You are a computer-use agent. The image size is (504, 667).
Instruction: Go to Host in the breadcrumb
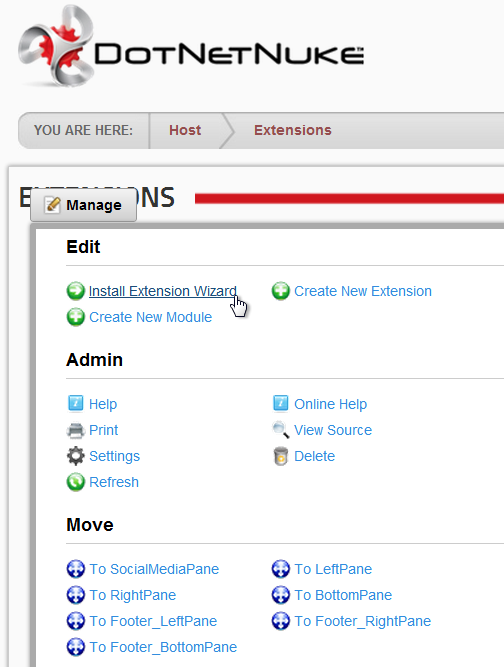click(185, 130)
